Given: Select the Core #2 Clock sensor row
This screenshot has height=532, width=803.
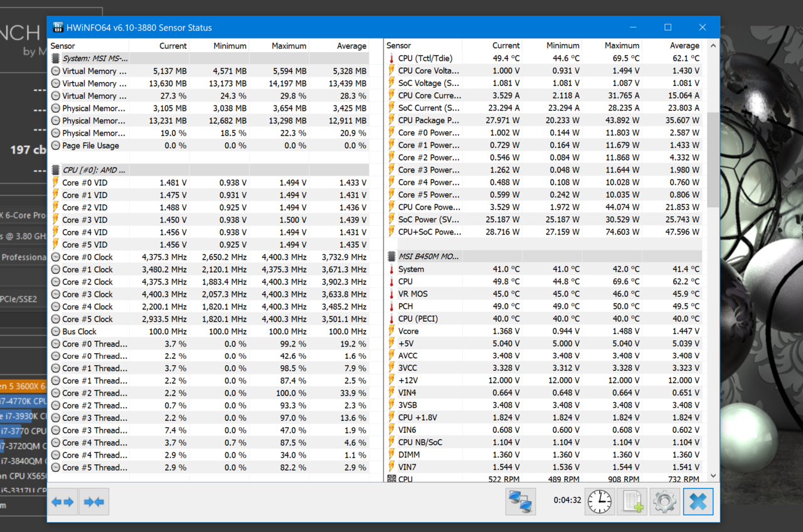Looking at the screenshot, I should point(209,282).
